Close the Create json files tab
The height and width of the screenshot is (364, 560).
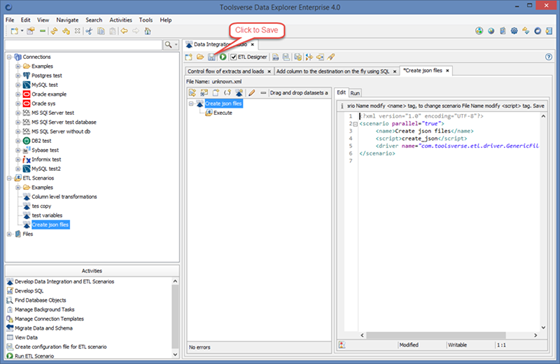447,71
